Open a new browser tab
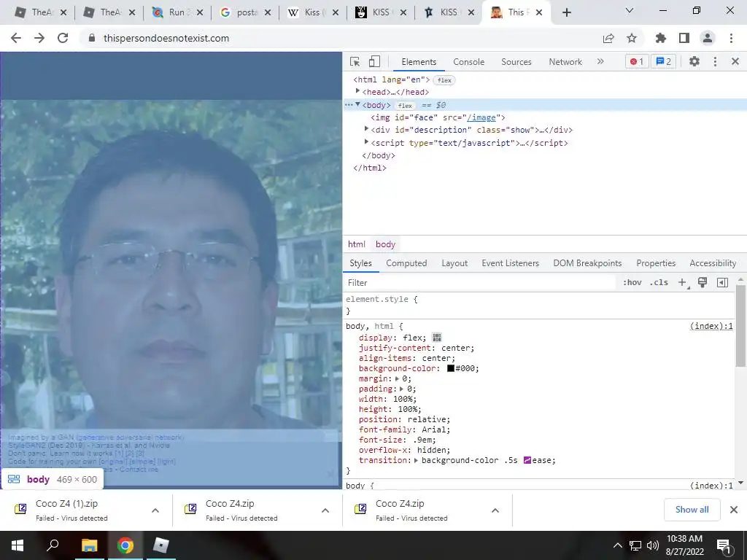 pos(566,13)
